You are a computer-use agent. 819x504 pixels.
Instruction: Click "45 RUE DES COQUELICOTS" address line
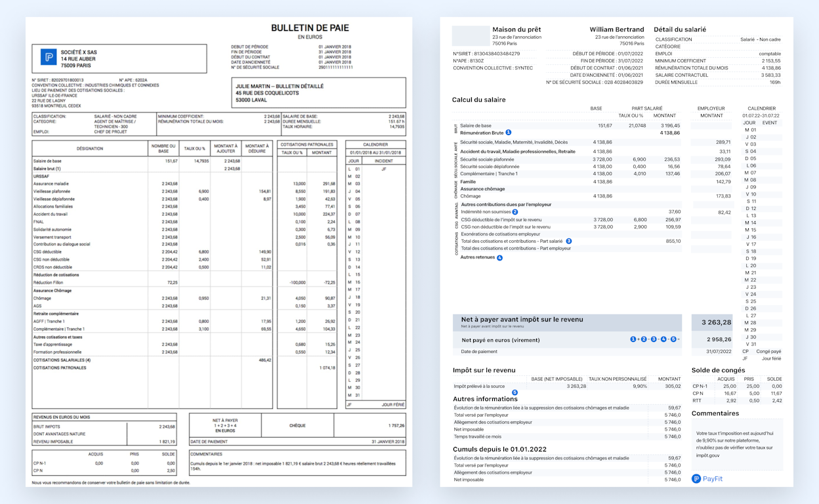point(267,93)
